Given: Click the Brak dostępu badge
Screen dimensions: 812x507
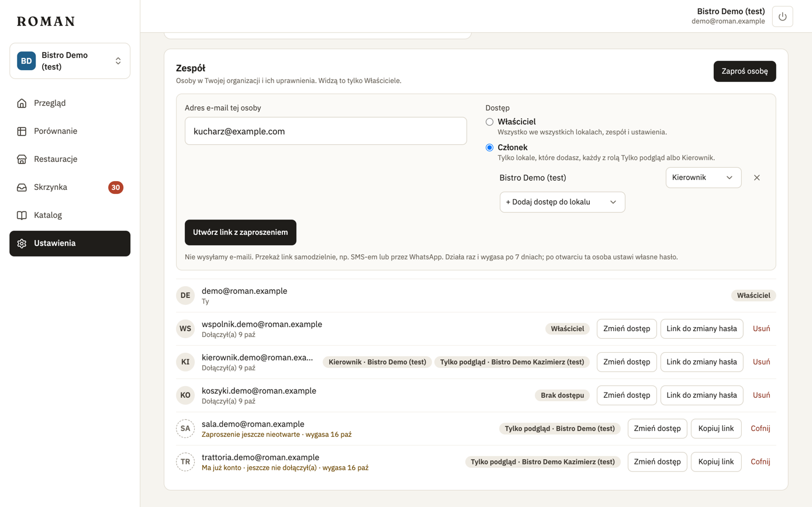Looking at the screenshot, I should point(562,395).
